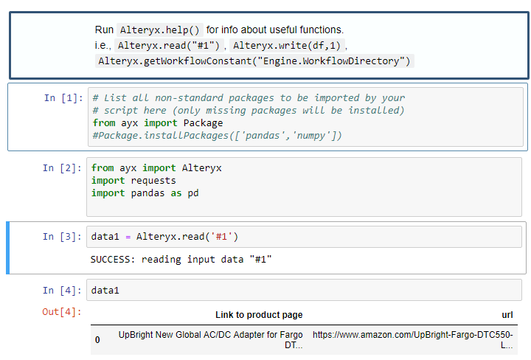Image resolution: width=531 pixels, height=360 pixels.
Task: Click the 'from ayx import Package' line
Action: point(158,123)
